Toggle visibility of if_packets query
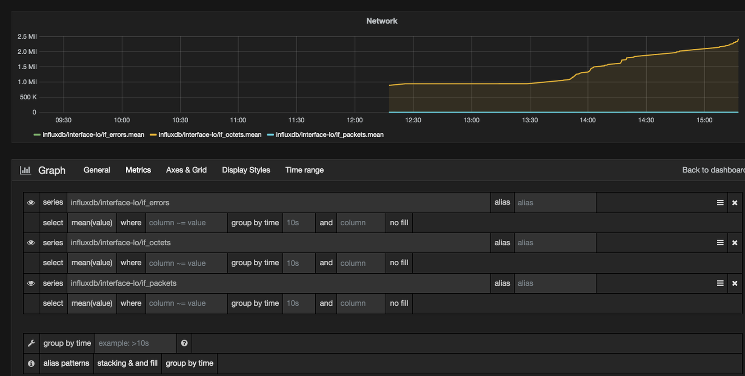Screen dimensions: 745x376 (x=31, y=283)
